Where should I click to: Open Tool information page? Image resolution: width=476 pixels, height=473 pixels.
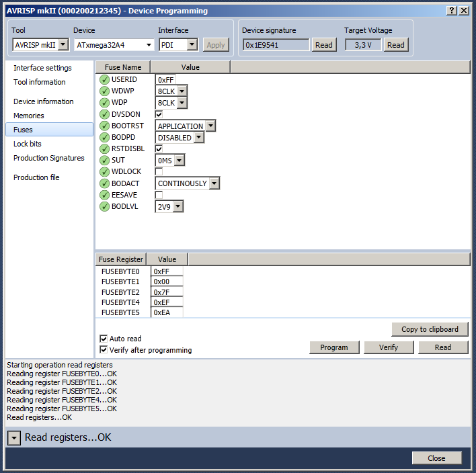40,82
